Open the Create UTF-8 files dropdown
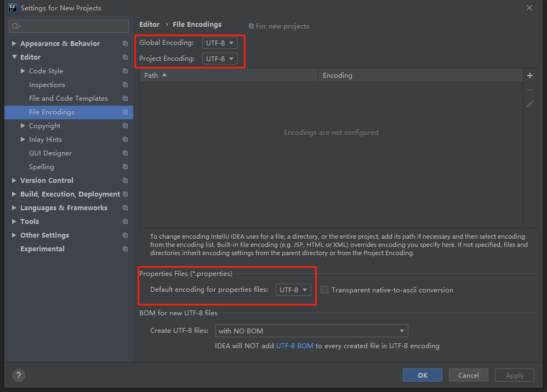Viewport: 547px width, 392px height. (x=311, y=331)
